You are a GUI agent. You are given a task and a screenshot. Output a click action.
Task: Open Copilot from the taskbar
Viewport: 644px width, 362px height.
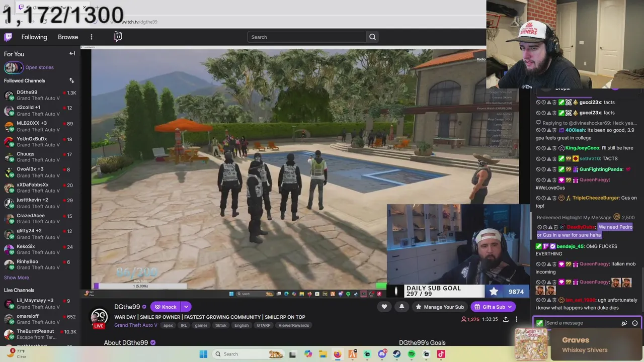point(308,354)
